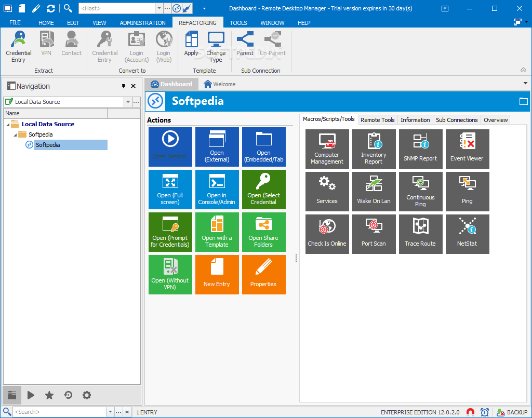Screen dimensions: 532x418
Task: Switch to the Welcome document tab
Action: tap(220, 84)
